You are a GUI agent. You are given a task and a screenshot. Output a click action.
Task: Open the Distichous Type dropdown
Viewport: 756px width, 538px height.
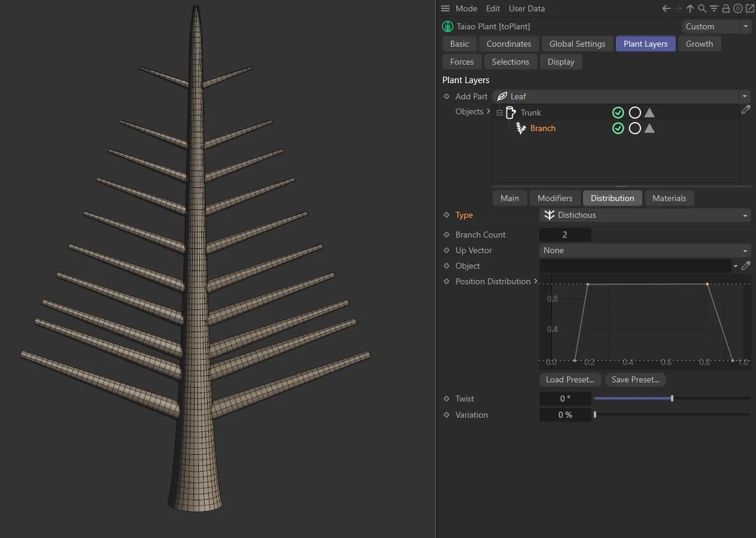coord(645,215)
